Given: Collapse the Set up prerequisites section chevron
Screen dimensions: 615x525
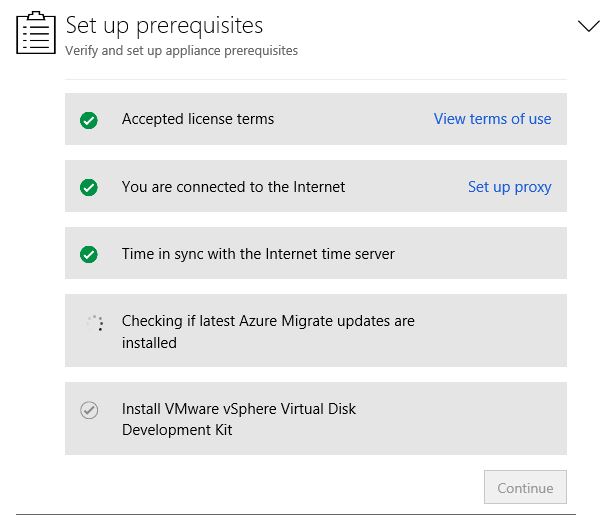Looking at the screenshot, I should pyautogui.click(x=588, y=26).
